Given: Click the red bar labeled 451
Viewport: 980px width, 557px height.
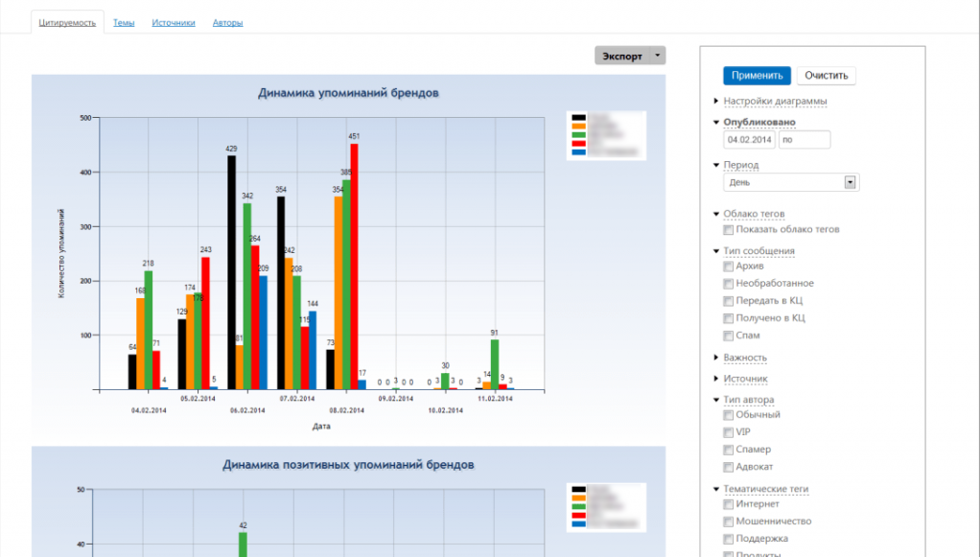Looking at the screenshot, I should tap(355, 267).
